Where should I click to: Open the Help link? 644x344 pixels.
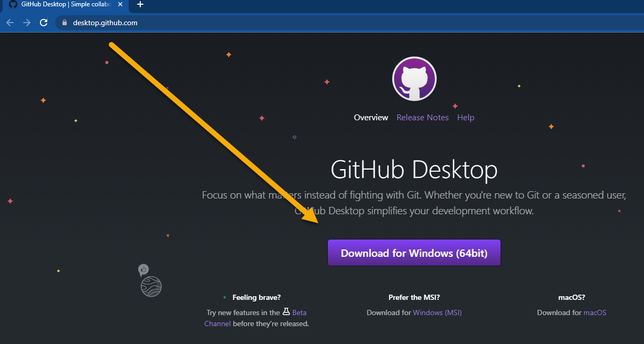[465, 118]
